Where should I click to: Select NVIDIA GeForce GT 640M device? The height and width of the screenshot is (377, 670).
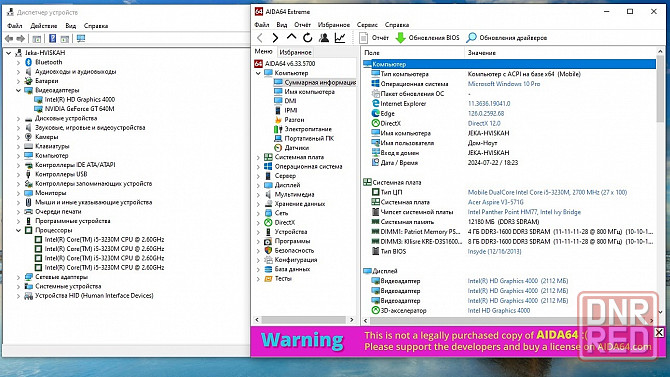pos(79,109)
